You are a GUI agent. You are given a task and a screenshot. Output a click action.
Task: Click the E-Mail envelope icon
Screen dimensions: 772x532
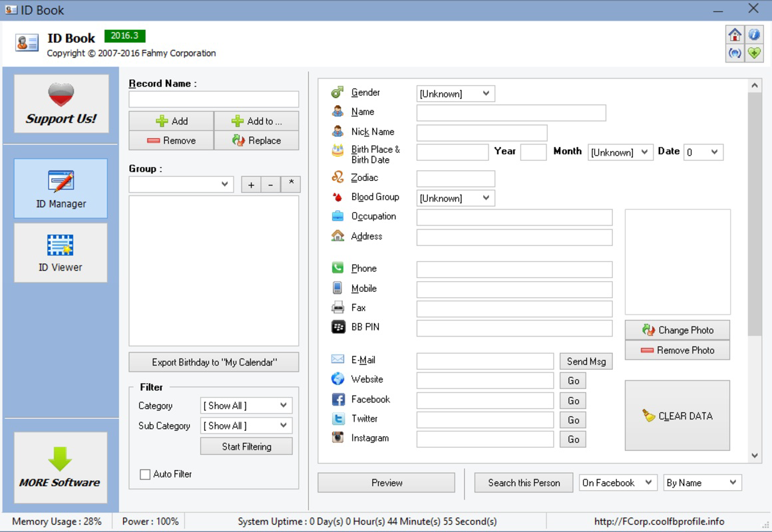coord(338,359)
